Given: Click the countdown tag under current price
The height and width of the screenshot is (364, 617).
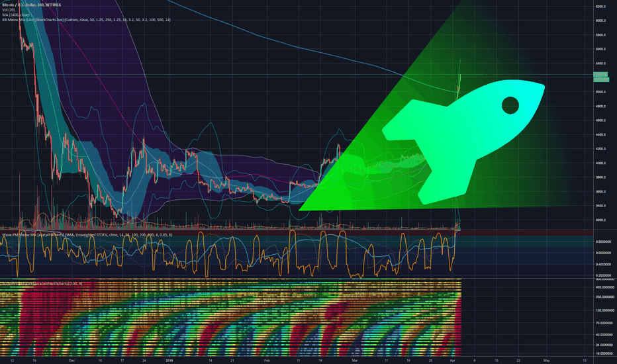Looking at the screenshot, I should click(600, 79).
